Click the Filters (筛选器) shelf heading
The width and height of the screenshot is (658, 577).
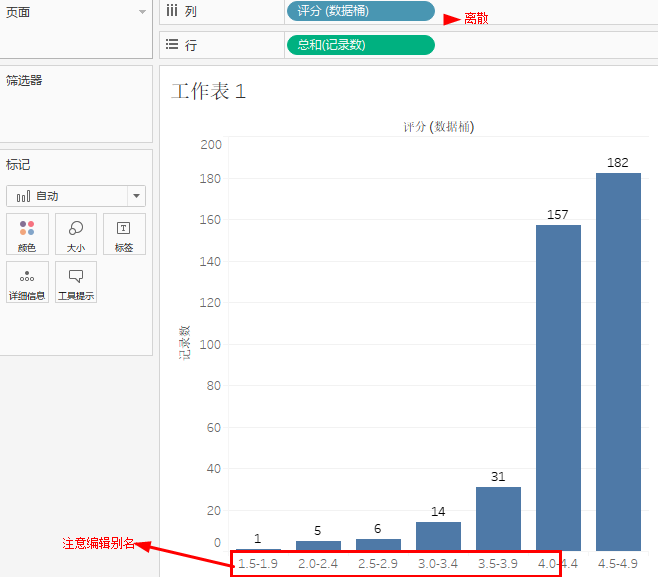[24, 80]
